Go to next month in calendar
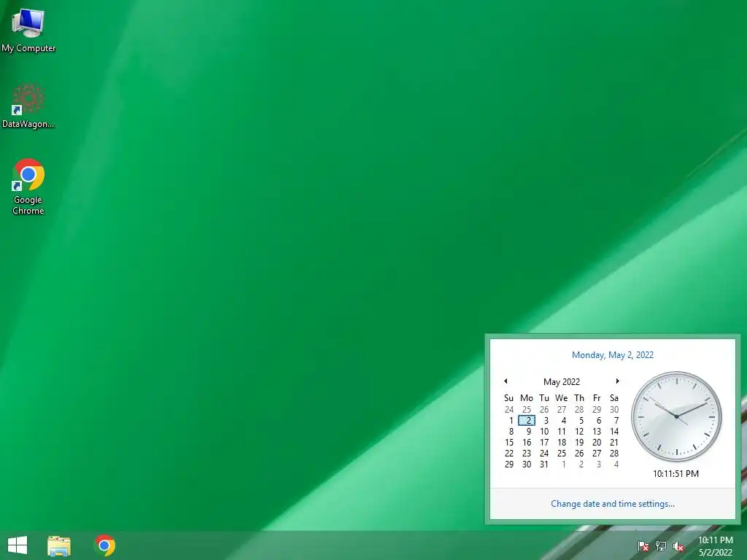747x560 pixels. click(x=617, y=381)
